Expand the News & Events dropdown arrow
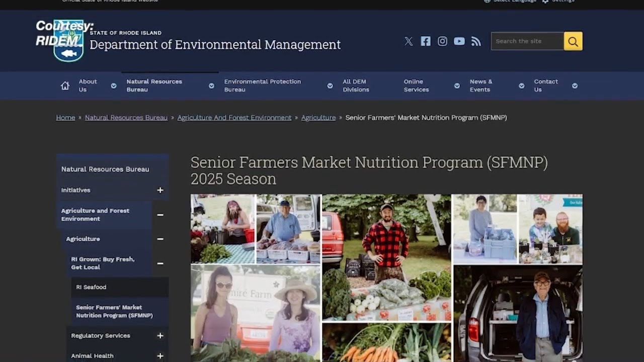The width and height of the screenshot is (644, 362). click(x=522, y=85)
